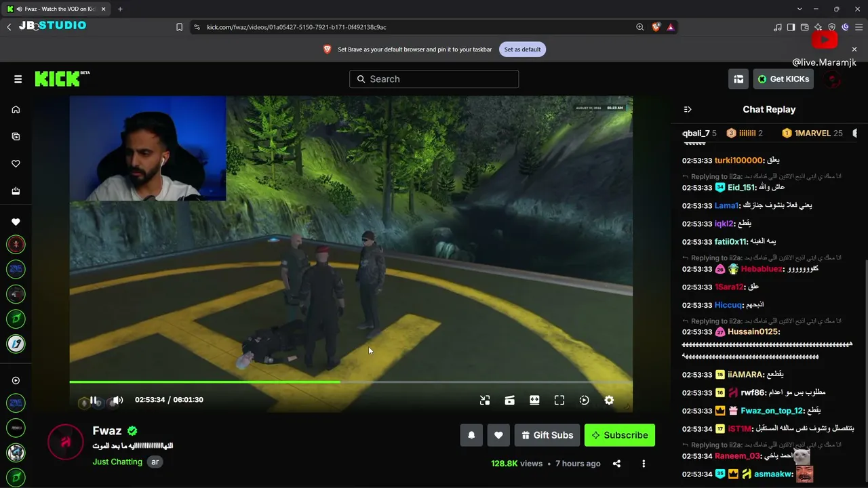Collapse the Chat Replay panel
This screenshot has height=488, width=868.
coord(688,110)
